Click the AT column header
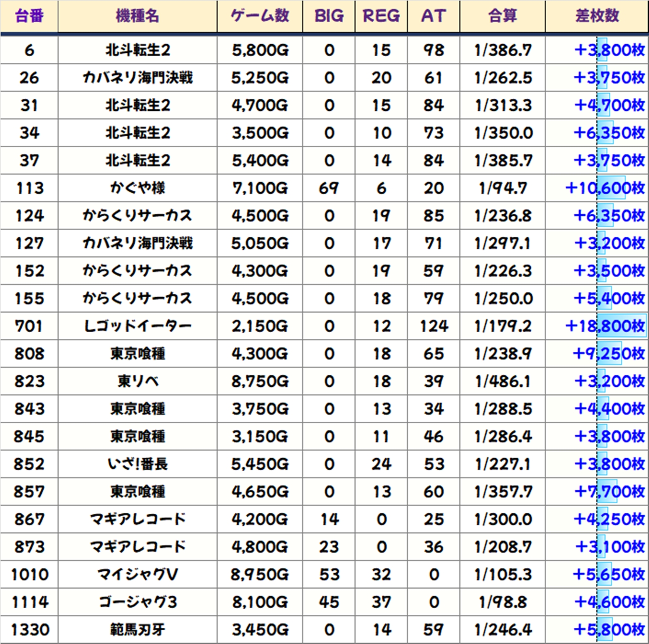 point(433,16)
